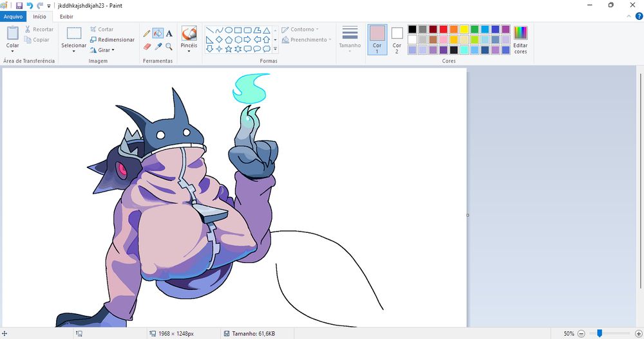Select Cor 1 as active color
The height and width of the screenshot is (339, 644).
(377, 39)
